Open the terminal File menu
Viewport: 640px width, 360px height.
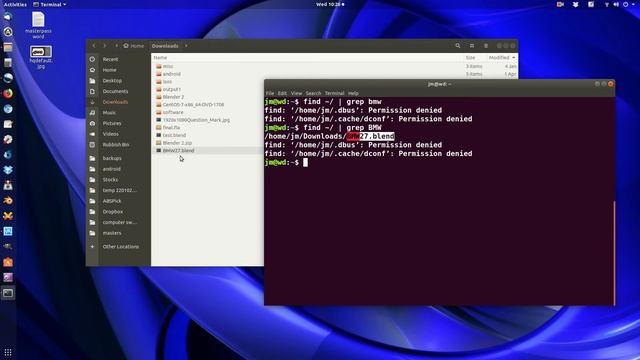tap(270, 93)
